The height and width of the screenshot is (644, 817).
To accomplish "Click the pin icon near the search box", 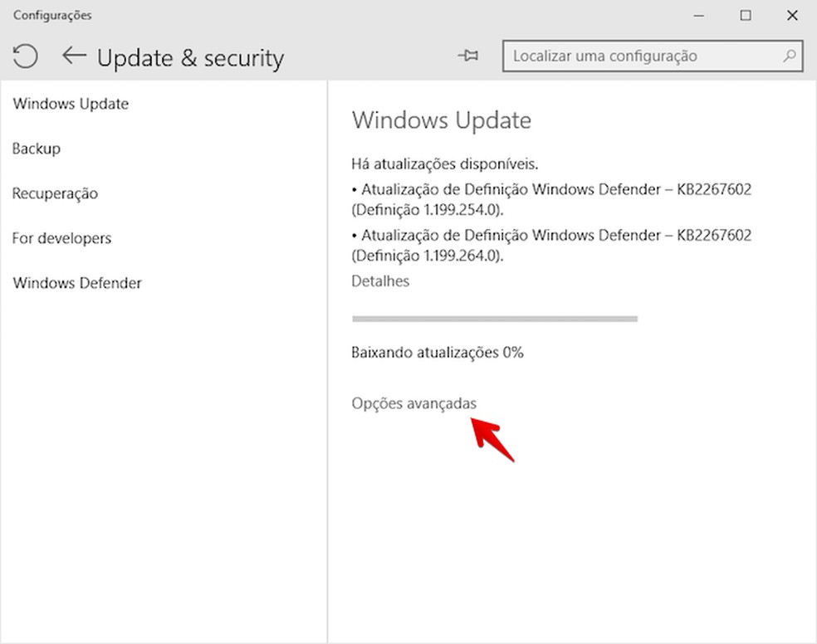I will (x=468, y=56).
